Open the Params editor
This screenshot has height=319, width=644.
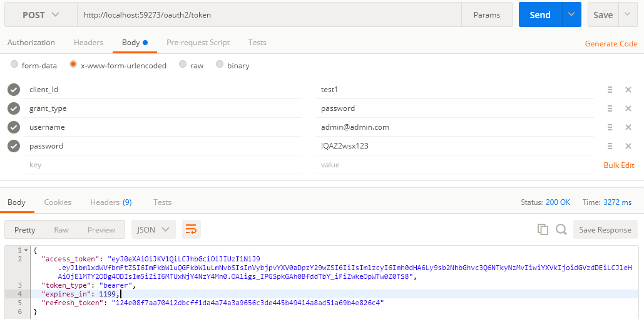(x=487, y=15)
